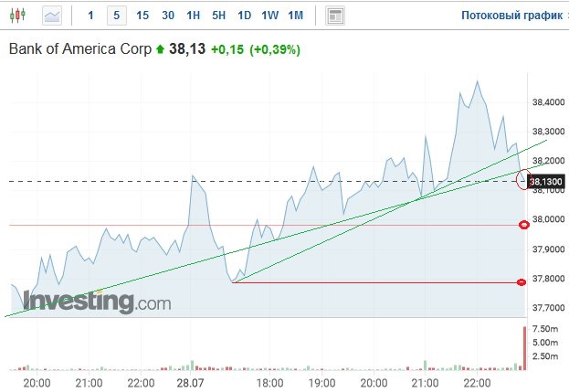569x392 pixels.
Task: Click the 37,8000 axis label
Action: point(548,279)
